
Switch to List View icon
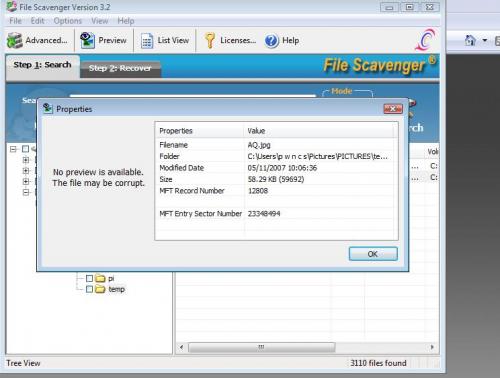tap(147, 41)
